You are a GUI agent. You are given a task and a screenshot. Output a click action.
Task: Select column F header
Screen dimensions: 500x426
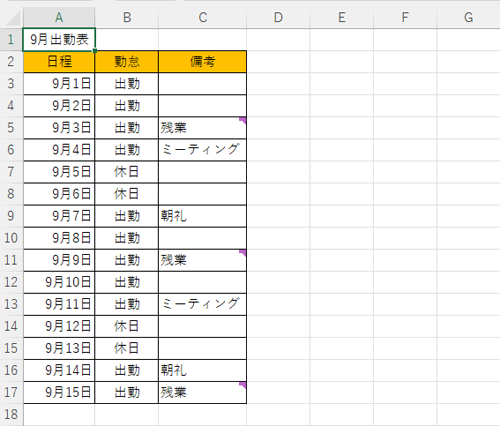tap(405, 17)
